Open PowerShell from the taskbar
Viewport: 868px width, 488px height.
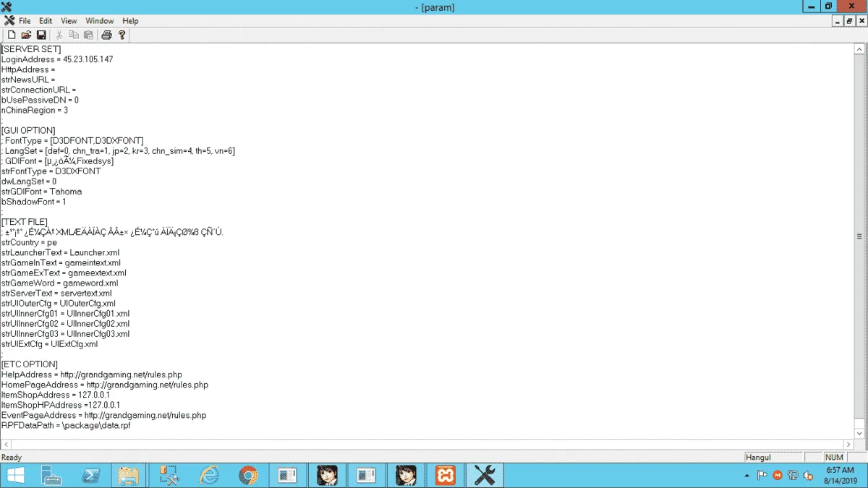click(90, 475)
